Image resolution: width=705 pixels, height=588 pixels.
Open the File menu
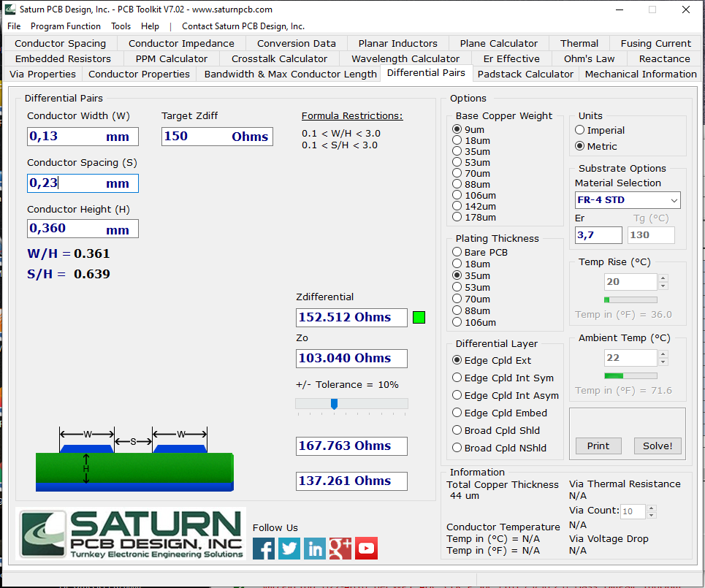14,26
